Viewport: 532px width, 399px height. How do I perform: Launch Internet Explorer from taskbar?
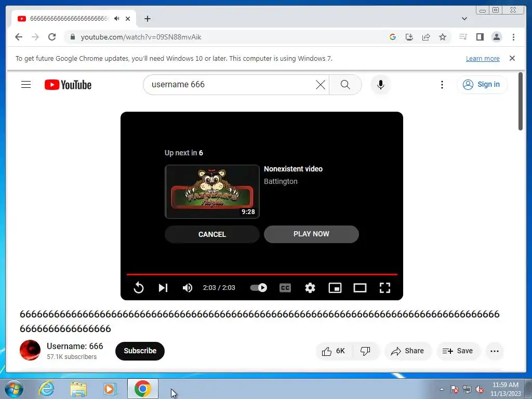tap(46, 389)
